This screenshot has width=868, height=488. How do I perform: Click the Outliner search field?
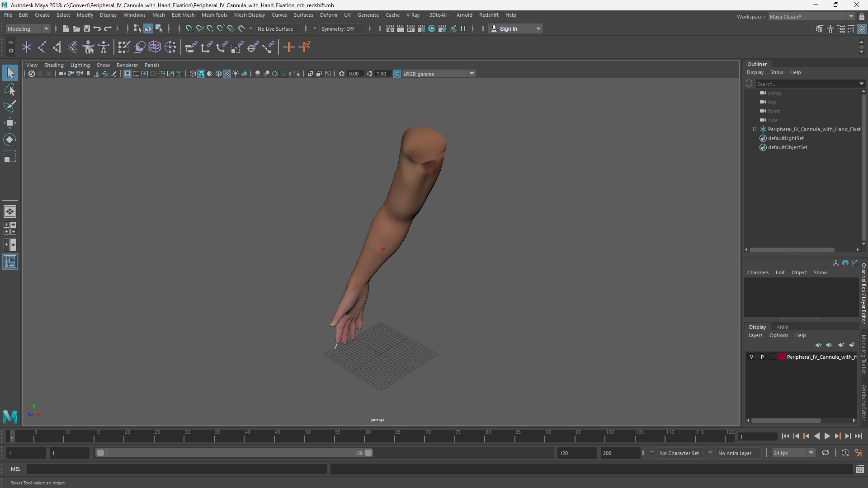point(807,84)
